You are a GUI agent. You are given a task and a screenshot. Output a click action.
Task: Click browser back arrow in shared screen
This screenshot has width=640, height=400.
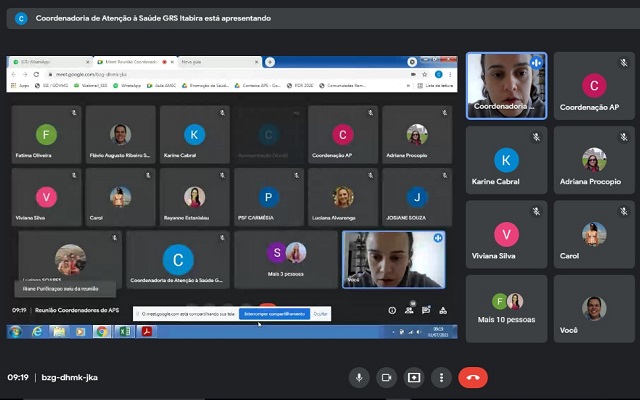pos(13,74)
